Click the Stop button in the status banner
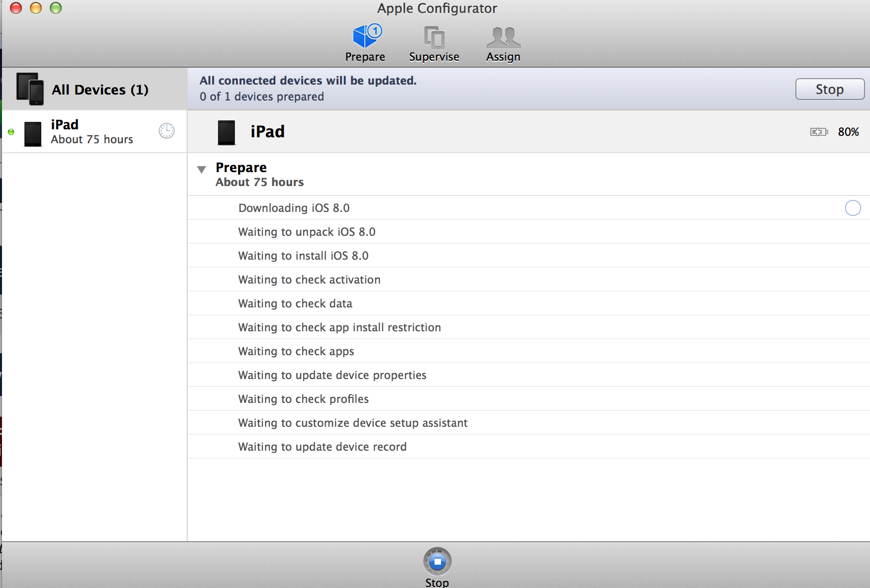Image resolution: width=870 pixels, height=588 pixels. (830, 89)
